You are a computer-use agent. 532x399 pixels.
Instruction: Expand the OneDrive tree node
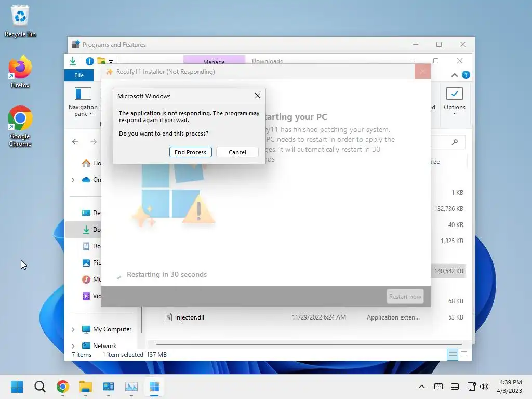point(73,180)
